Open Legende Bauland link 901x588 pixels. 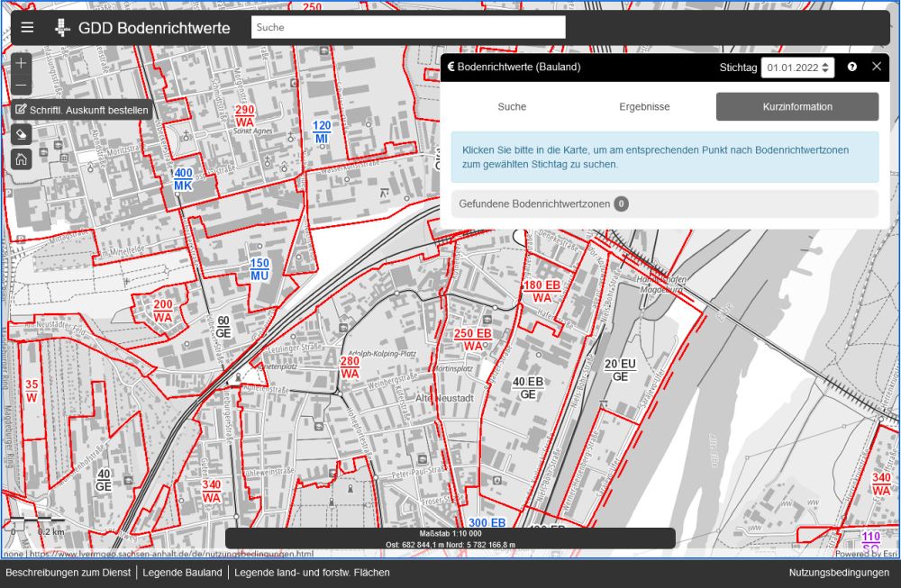[183, 573]
